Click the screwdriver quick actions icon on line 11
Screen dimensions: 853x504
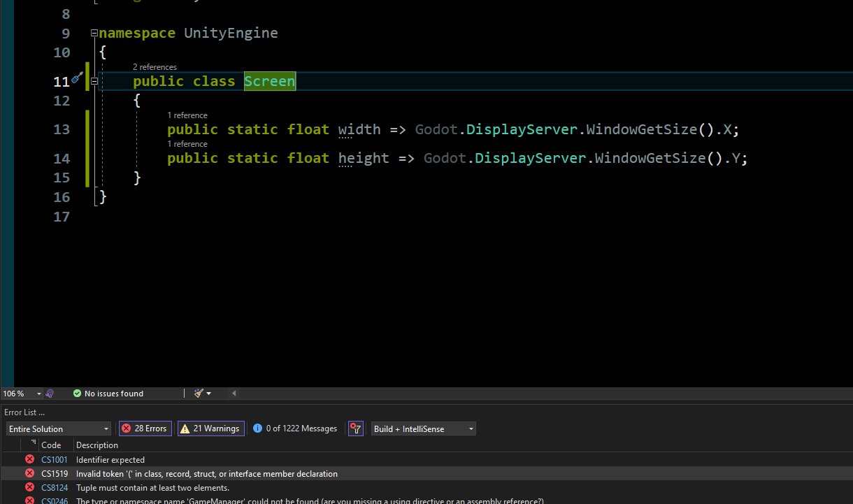click(77, 78)
